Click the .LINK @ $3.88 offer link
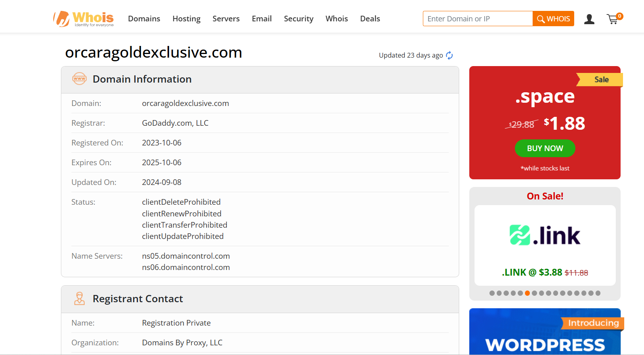 (545, 272)
